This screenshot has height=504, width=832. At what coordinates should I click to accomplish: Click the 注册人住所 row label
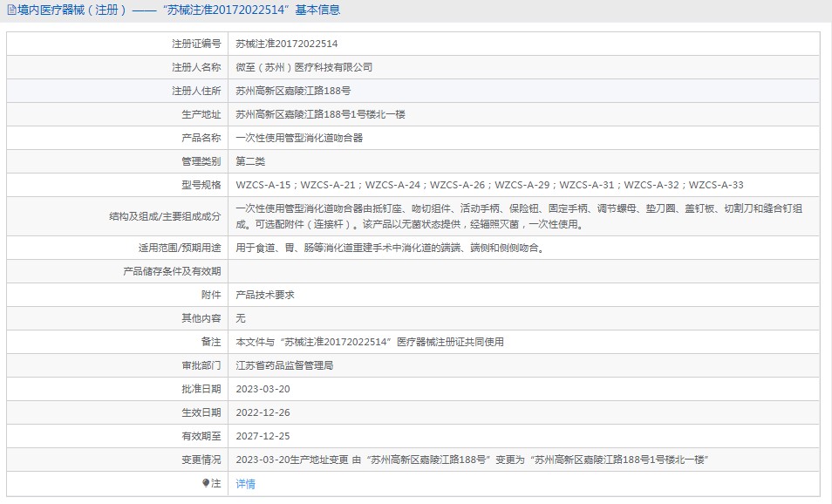196,91
